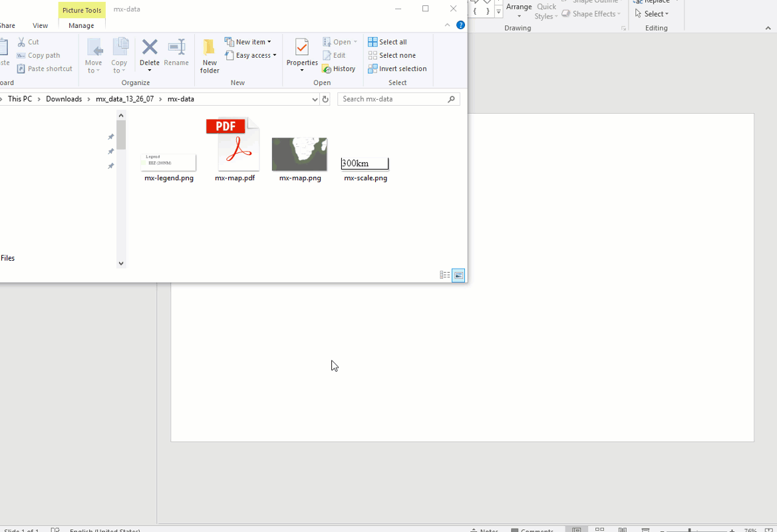The height and width of the screenshot is (532, 777).
Task: Click the Paste shortcut icon
Action: [21, 69]
